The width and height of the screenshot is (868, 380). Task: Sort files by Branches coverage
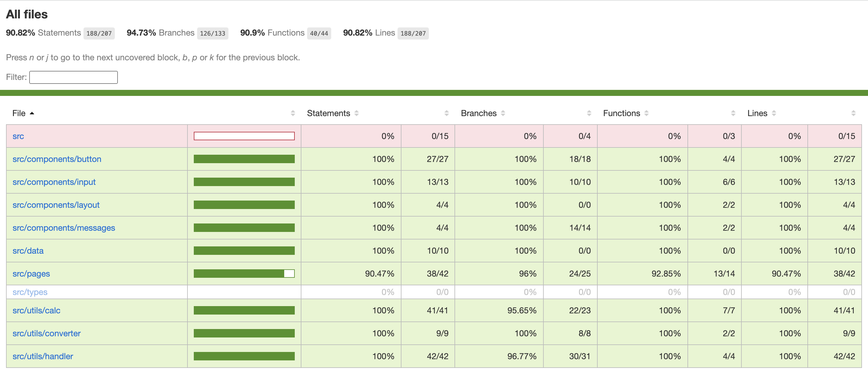click(504, 113)
